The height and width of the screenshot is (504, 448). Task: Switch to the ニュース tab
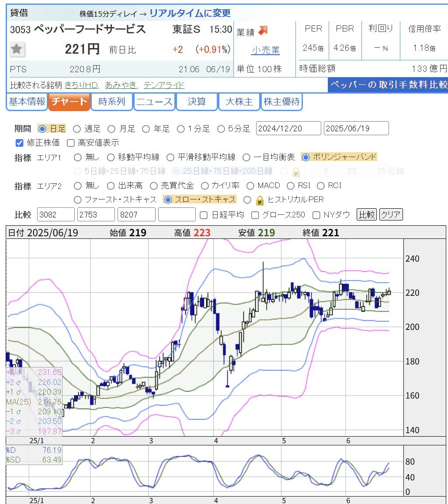click(x=154, y=101)
